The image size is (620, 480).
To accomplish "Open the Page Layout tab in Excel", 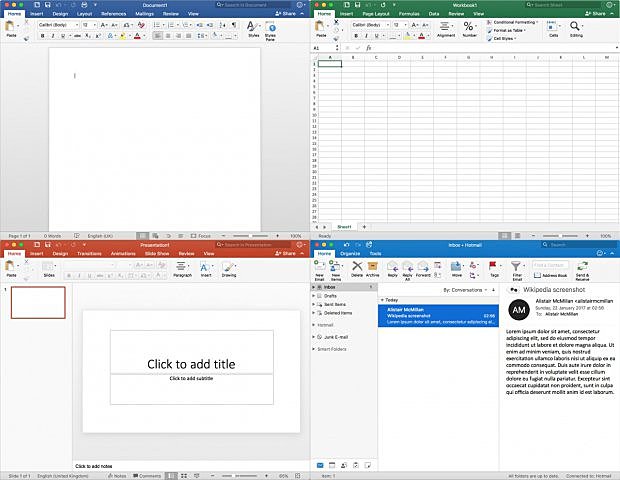I will tap(376, 14).
